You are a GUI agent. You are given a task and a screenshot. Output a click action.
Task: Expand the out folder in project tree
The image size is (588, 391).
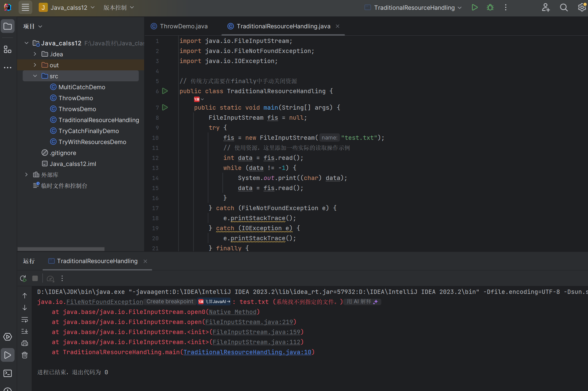pyautogui.click(x=35, y=65)
